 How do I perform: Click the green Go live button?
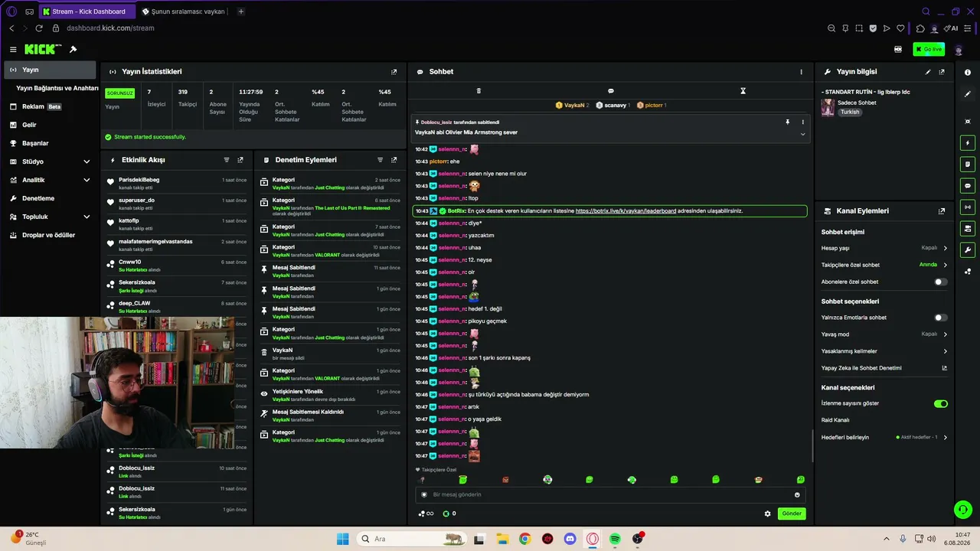(929, 49)
